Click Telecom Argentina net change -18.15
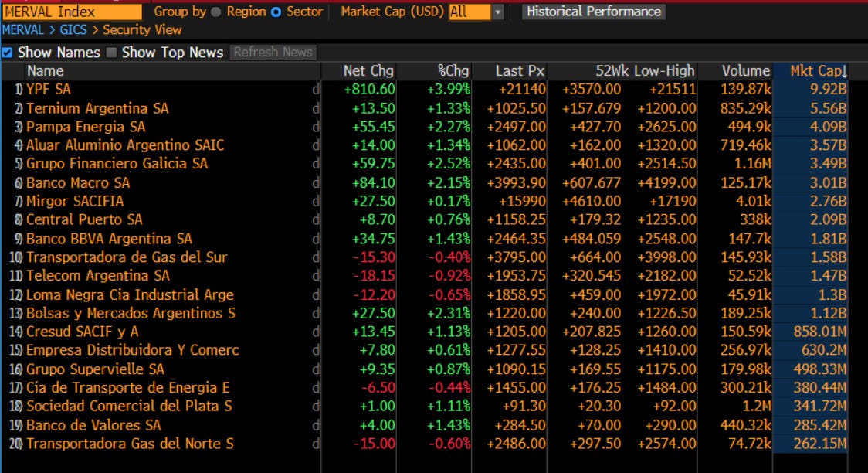The width and height of the screenshot is (868, 473). click(x=375, y=276)
